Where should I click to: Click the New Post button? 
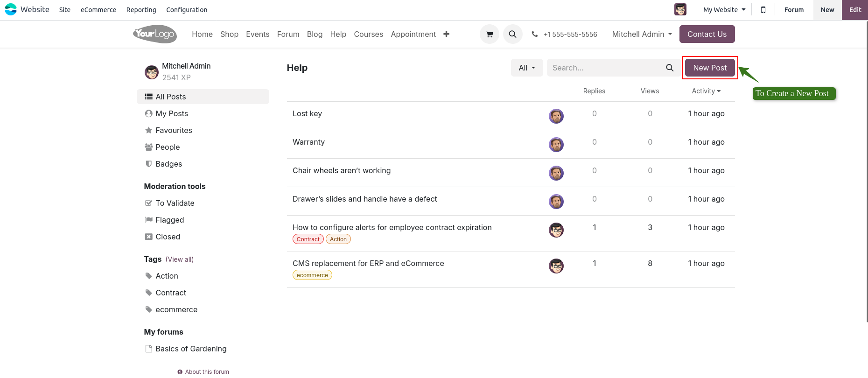(x=709, y=68)
